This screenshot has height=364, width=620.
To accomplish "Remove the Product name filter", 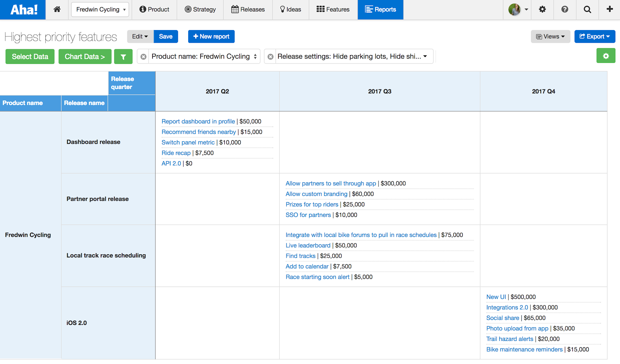I will pyautogui.click(x=143, y=56).
